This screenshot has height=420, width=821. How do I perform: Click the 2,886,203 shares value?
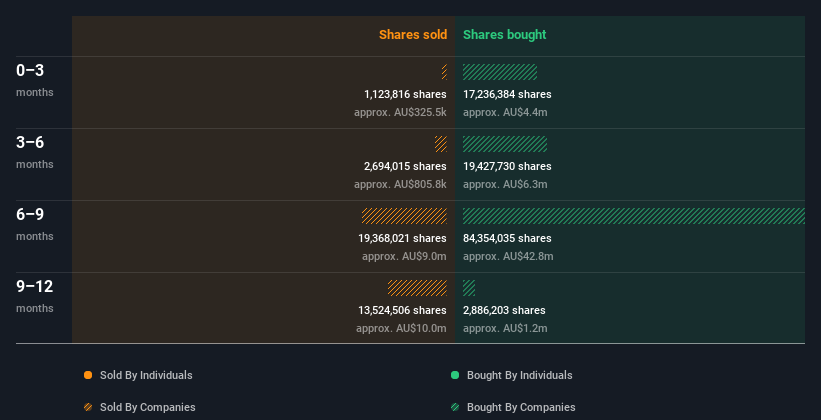504,310
